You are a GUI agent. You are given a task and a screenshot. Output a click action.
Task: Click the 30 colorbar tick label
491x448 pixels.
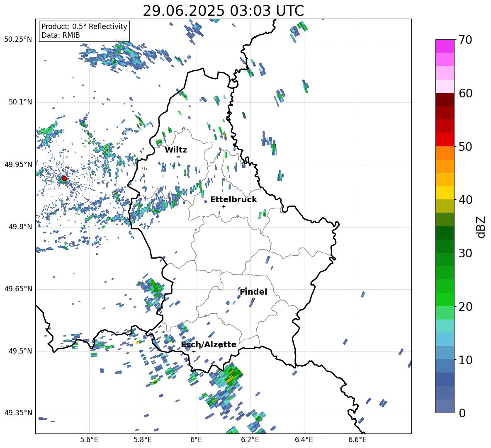click(x=466, y=253)
